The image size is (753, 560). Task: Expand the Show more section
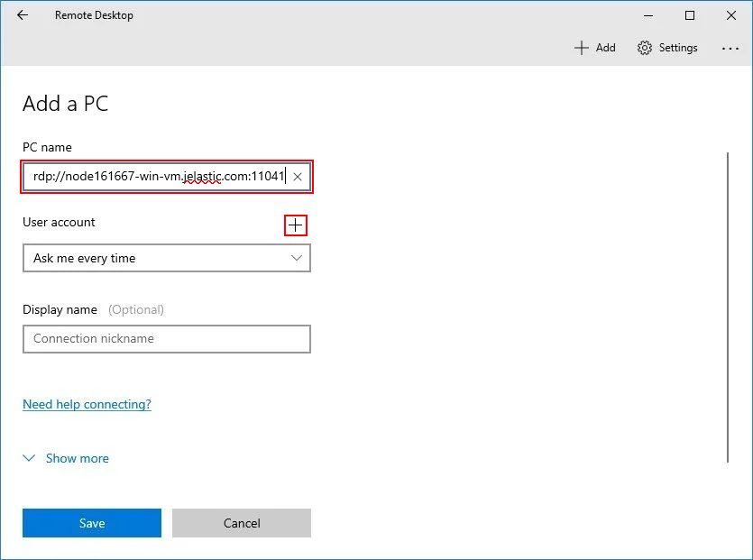coord(66,458)
